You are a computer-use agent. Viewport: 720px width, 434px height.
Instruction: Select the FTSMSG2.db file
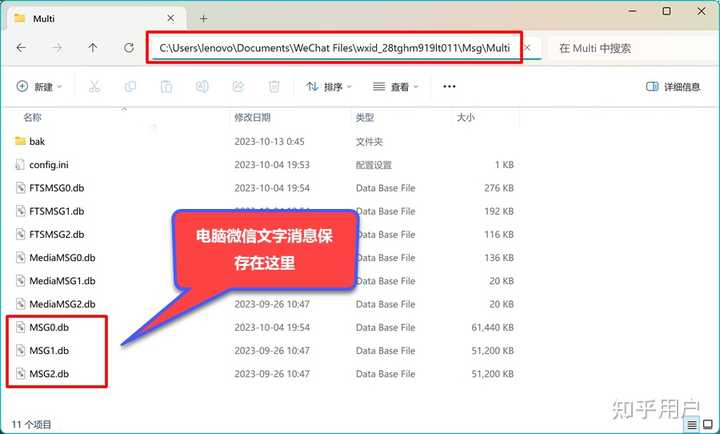point(56,234)
